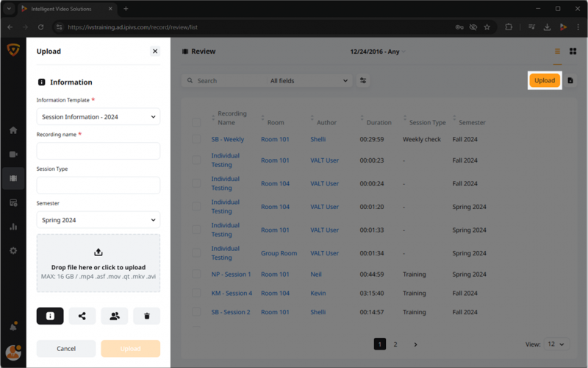This screenshot has width=588, height=368.
Task: Click the Drop file here upload area
Action: (x=98, y=263)
